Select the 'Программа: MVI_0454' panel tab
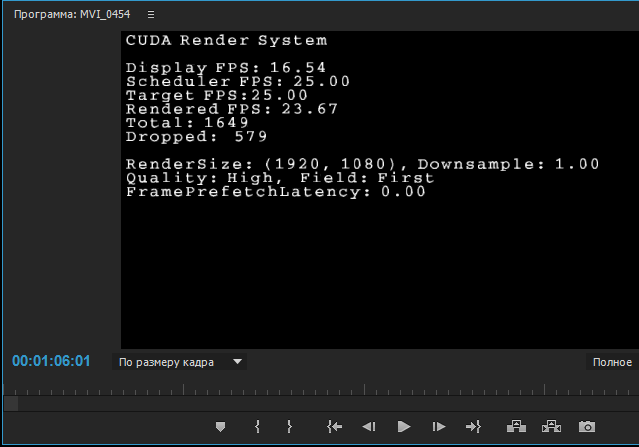The image size is (639, 447). point(72,14)
